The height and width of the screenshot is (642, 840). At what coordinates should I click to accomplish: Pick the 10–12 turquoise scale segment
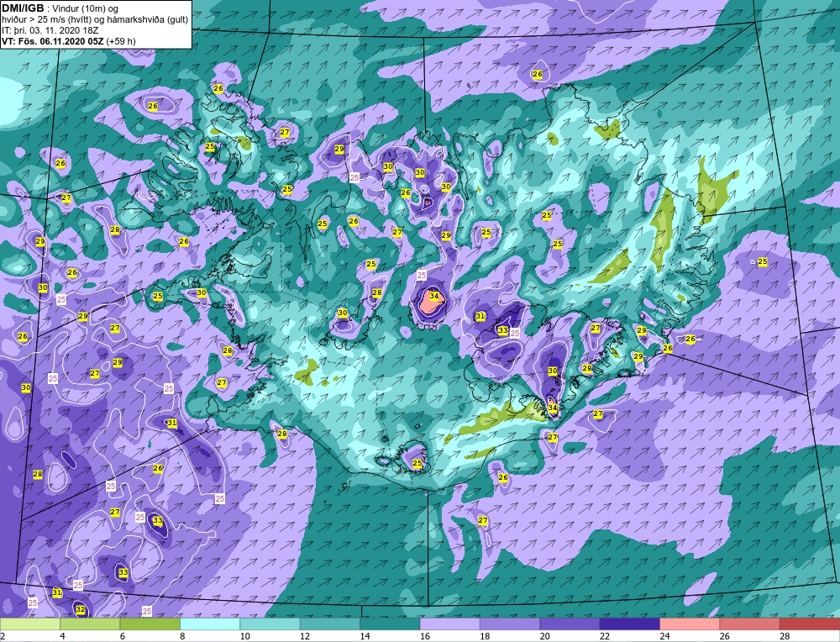pyautogui.click(x=270, y=624)
